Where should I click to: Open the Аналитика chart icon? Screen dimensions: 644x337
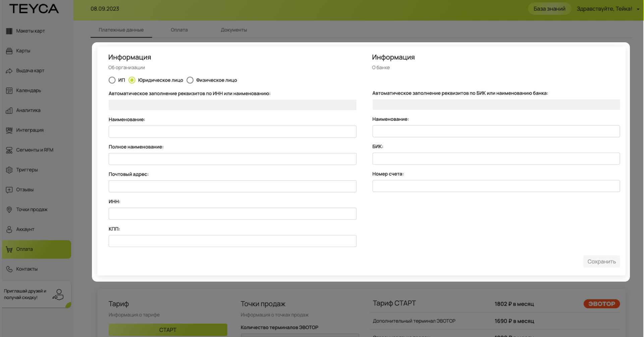[x=9, y=110]
